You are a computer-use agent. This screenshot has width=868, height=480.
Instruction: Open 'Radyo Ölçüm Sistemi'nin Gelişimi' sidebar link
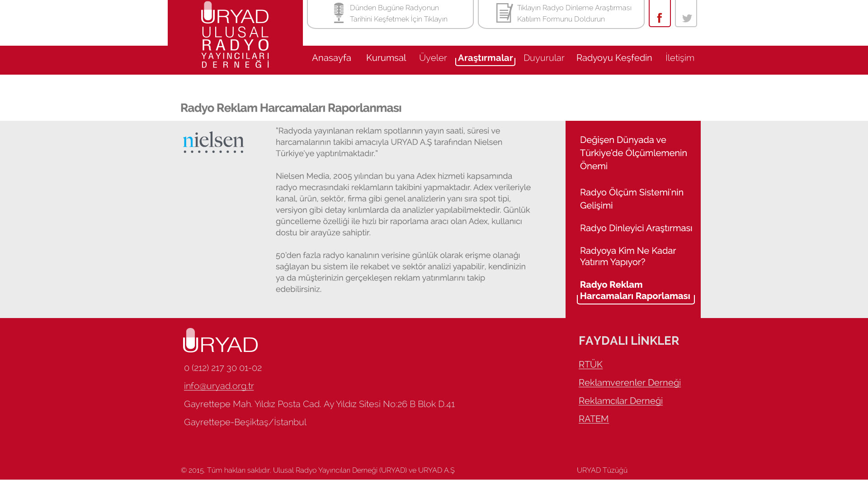point(632,199)
